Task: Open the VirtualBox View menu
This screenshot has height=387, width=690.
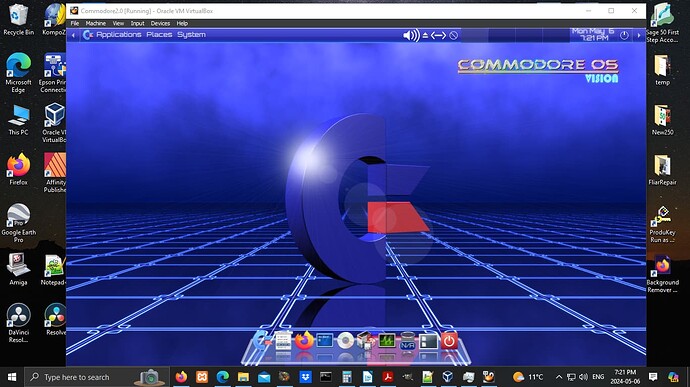Action: [118, 23]
